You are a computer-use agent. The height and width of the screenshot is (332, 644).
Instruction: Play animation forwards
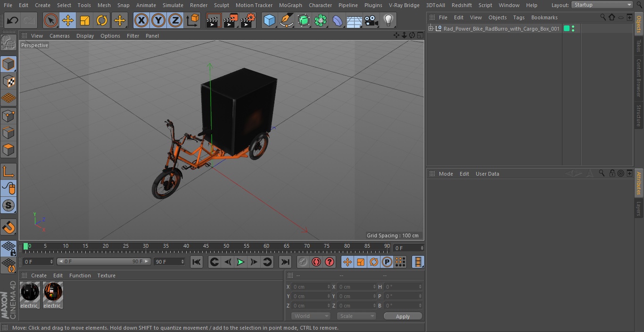[240, 262]
